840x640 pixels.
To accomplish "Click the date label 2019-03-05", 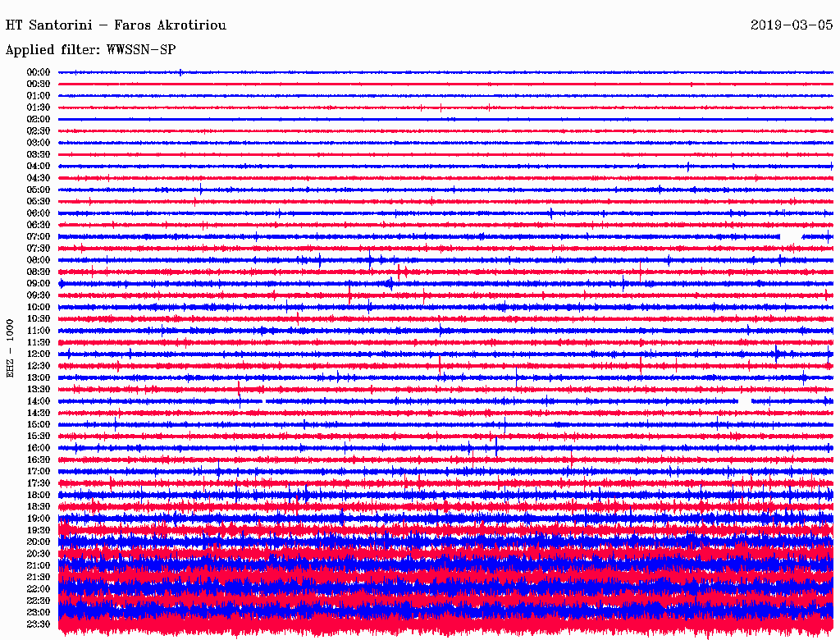I will 792,25.
